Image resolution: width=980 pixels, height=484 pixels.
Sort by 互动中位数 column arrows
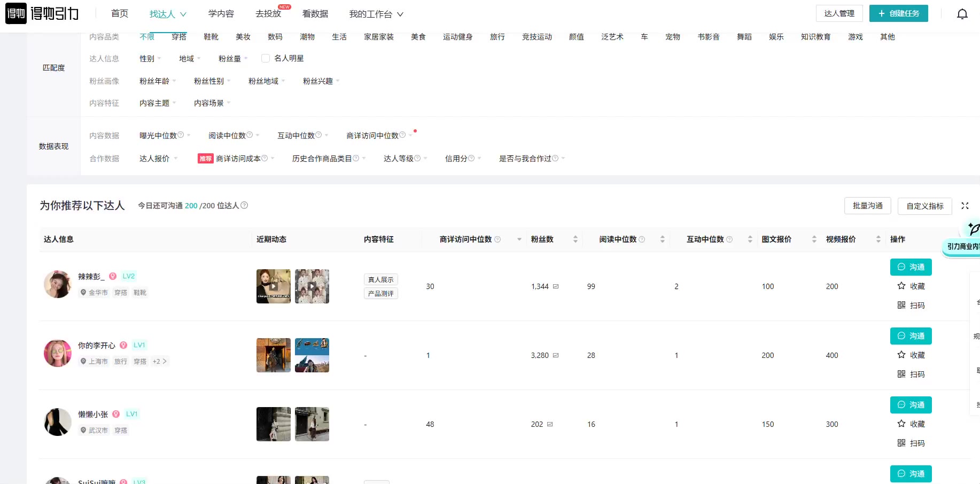pos(750,239)
